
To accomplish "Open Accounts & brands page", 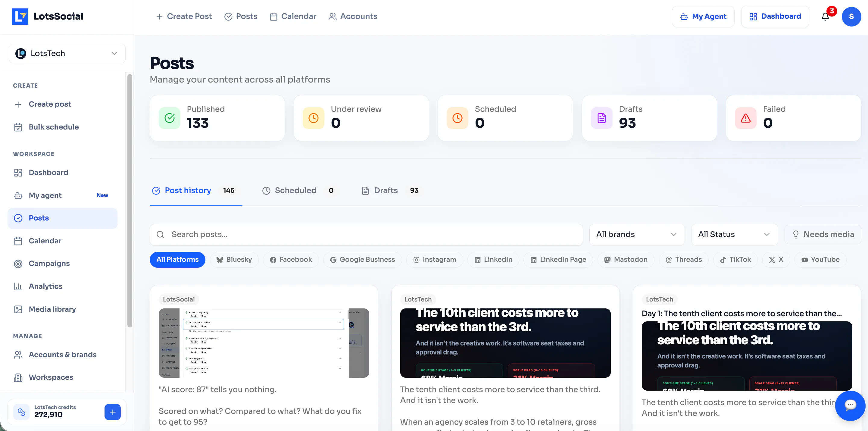I will click(x=62, y=355).
